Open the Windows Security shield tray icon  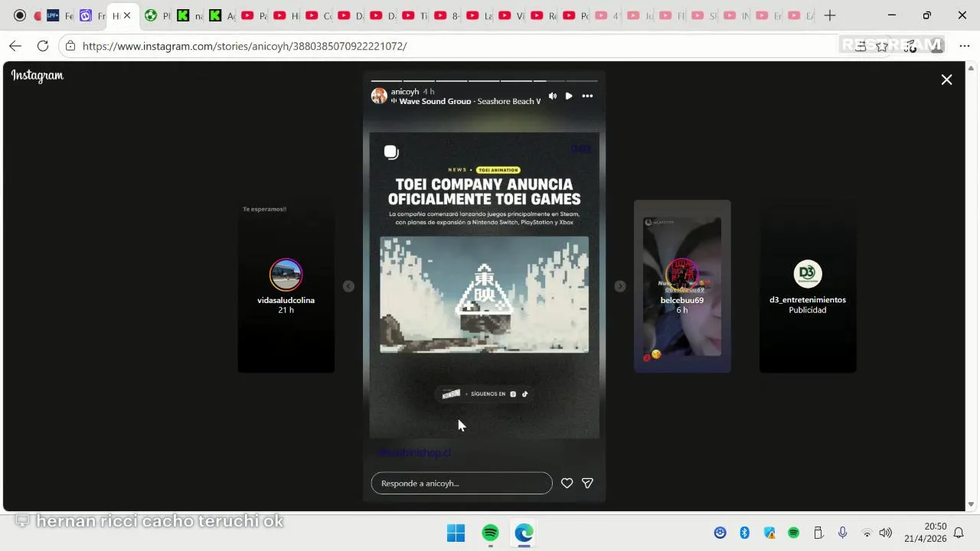tap(769, 533)
